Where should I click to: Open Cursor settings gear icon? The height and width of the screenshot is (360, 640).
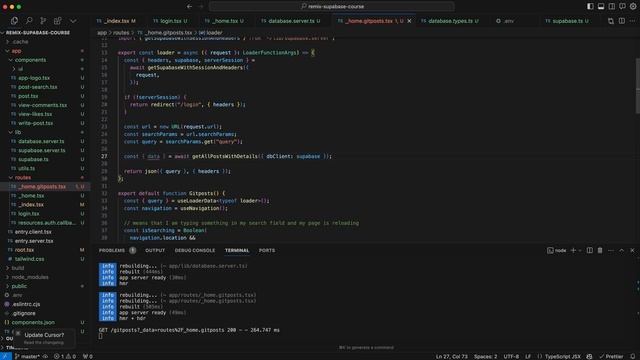[x=633, y=6]
